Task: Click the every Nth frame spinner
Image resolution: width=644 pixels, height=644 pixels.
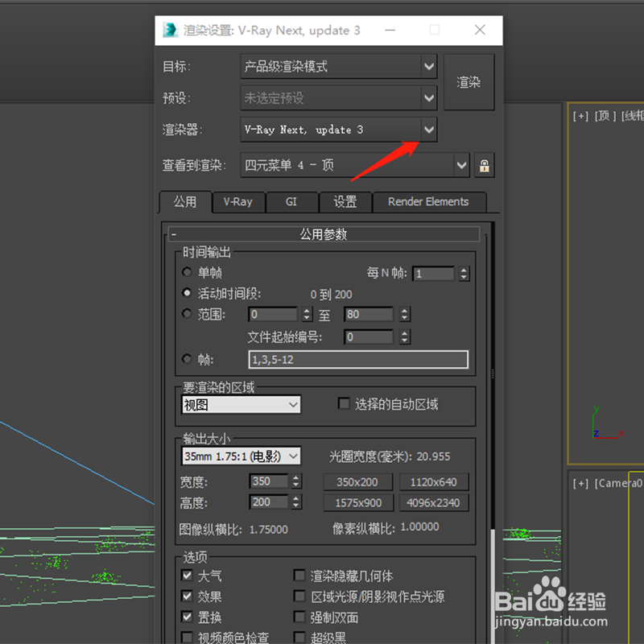Action: coord(464,274)
